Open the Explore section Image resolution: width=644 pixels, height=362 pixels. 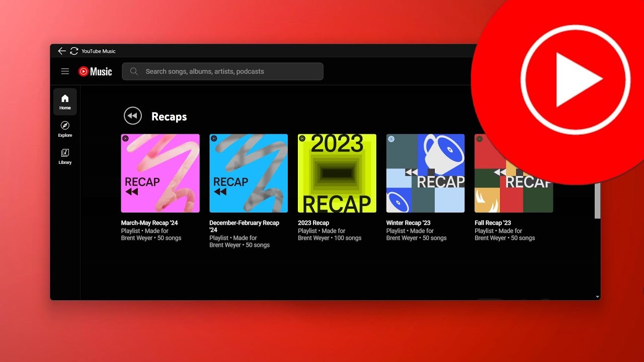coord(65,129)
